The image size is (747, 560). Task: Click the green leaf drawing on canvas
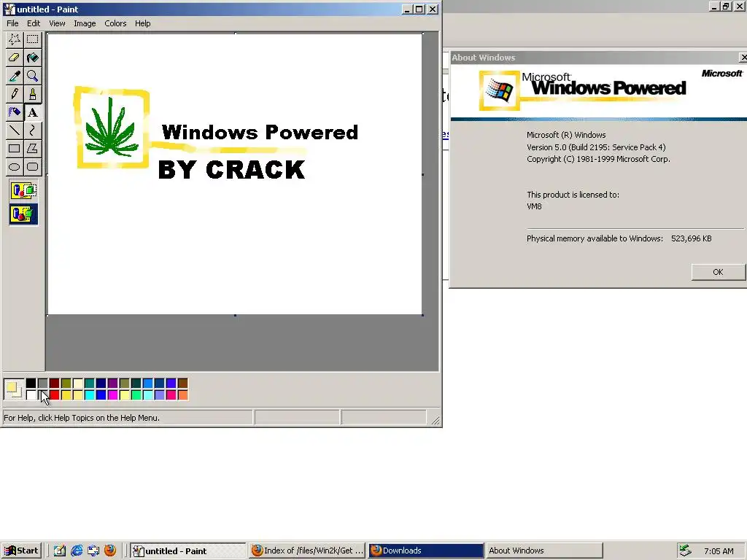[x=111, y=128]
